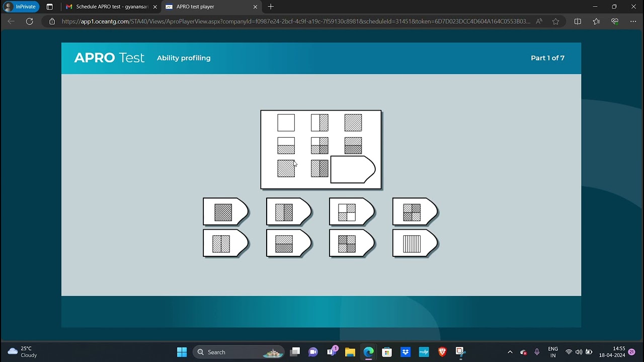Open Microsoft Teams from the taskbar
The height and width of the screenshot is (362, 644).
click(332, 351)
